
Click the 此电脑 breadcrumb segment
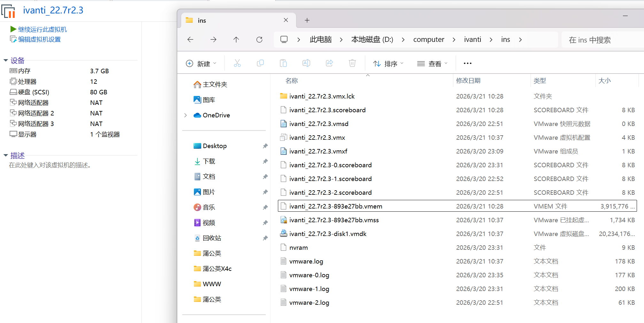click(x=321, y=40)
